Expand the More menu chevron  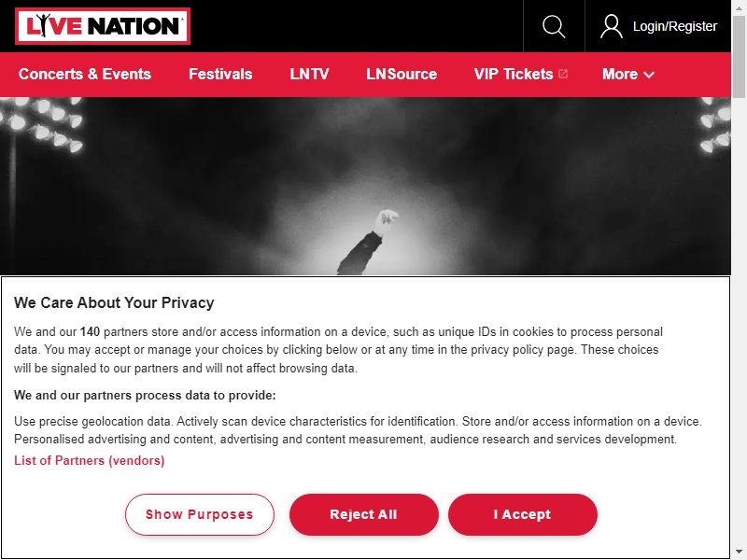[x=649, y=75]
